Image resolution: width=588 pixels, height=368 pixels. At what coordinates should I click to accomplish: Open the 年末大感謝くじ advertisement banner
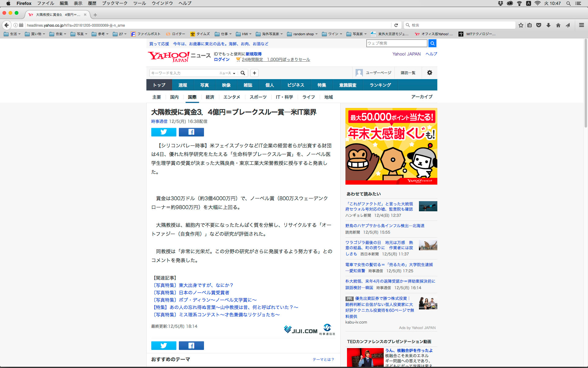391,146
